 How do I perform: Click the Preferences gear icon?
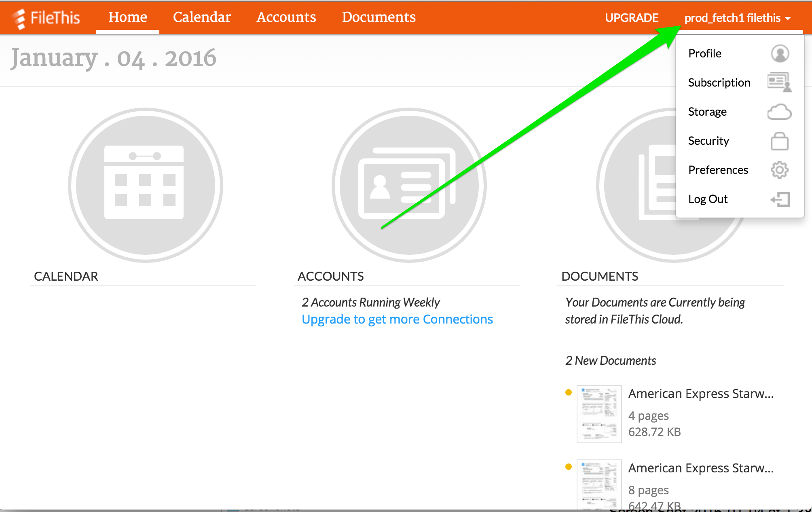pos(779,170)
